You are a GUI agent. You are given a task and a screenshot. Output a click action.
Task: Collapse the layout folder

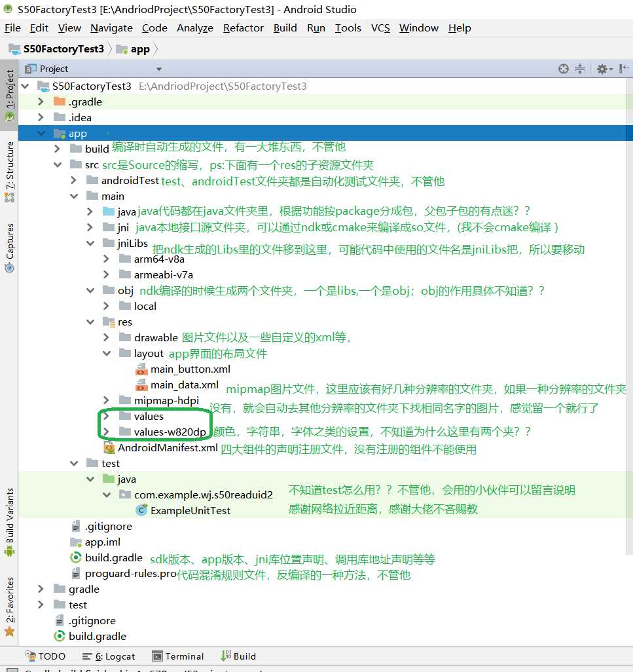pyautogui.click(x=106, y=353)
